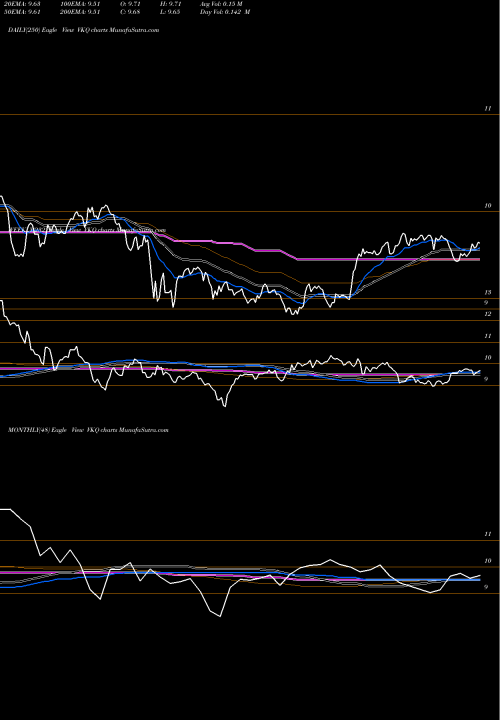Click the 11 price label on daily chart

click(488, 108)
